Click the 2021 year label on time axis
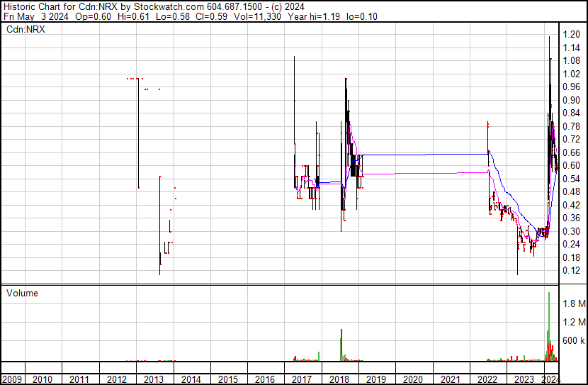This screenshot has width=588, height=385. pyautogui.click(x=450, y=379)
